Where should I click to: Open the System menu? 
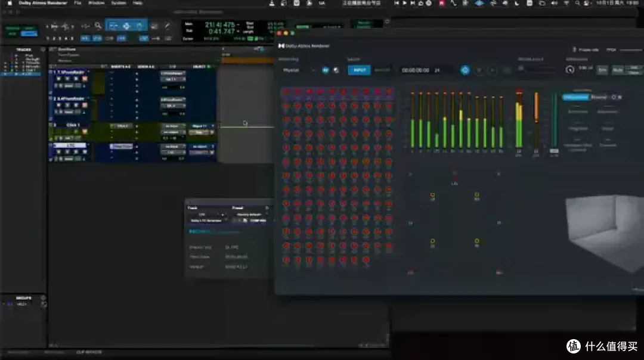[118, 3]
